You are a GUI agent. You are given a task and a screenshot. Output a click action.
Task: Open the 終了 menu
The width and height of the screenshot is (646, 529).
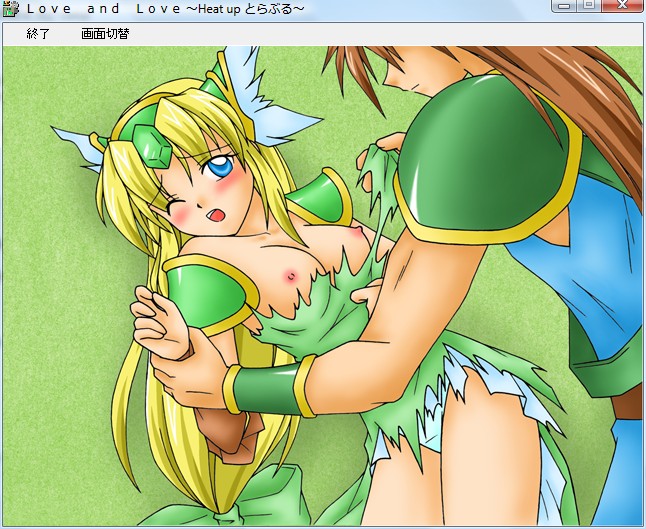pos(38,34)
